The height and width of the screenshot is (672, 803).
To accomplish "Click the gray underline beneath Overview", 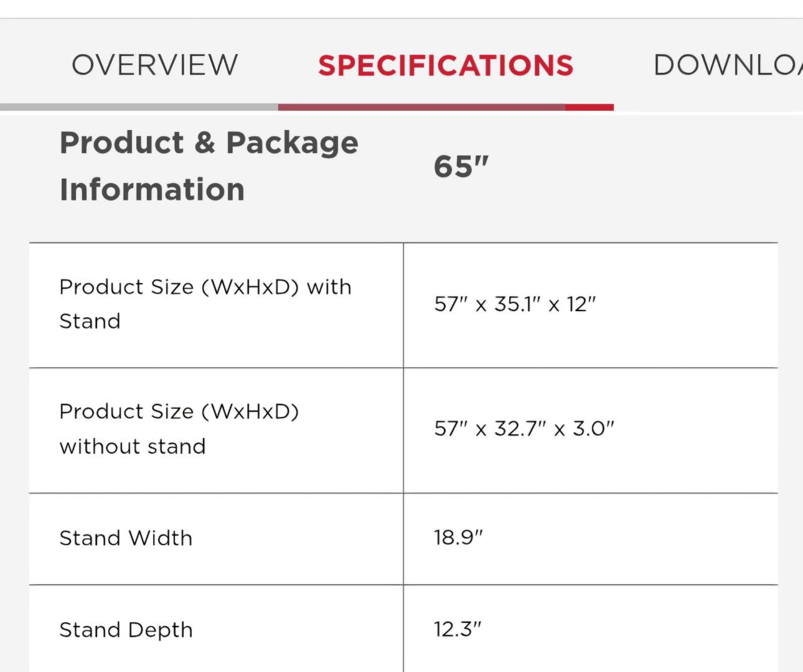I will [139, 107].
